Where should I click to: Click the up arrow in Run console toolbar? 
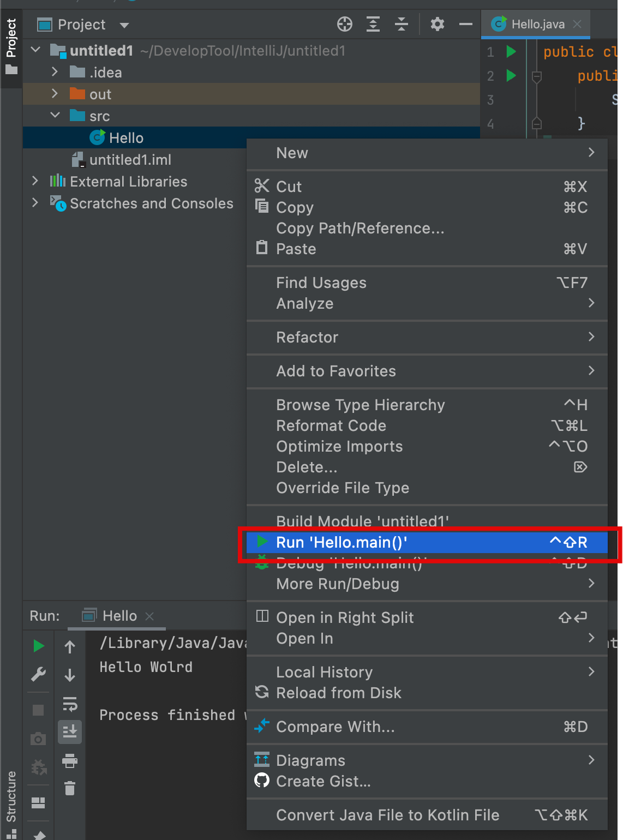tap(70, 647)
